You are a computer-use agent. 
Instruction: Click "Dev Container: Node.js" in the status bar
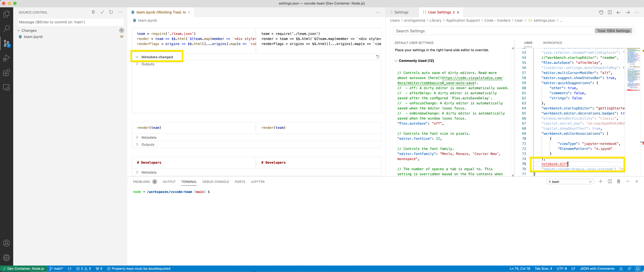[x=24, y=268]
